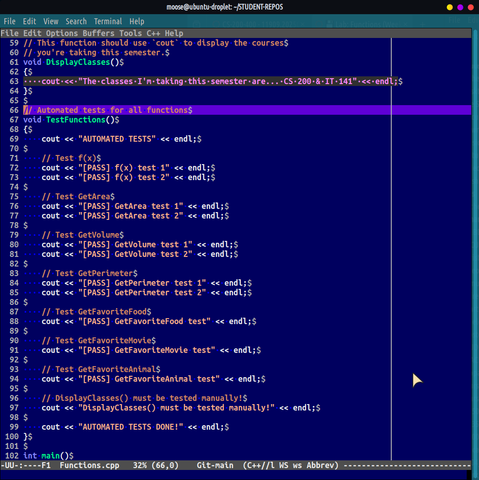
Task: Open the Emacs Edit menu
Action: (32, 33)
